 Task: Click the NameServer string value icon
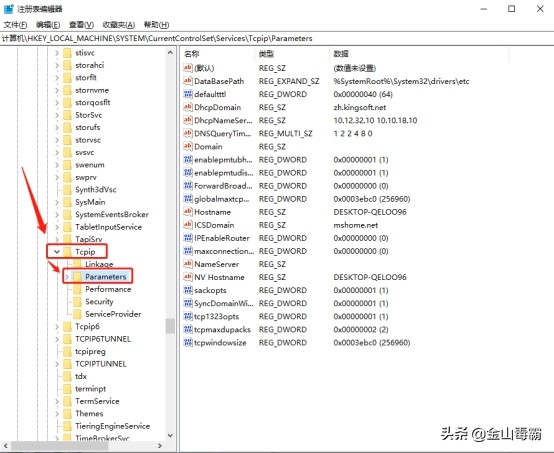[188, 264]
